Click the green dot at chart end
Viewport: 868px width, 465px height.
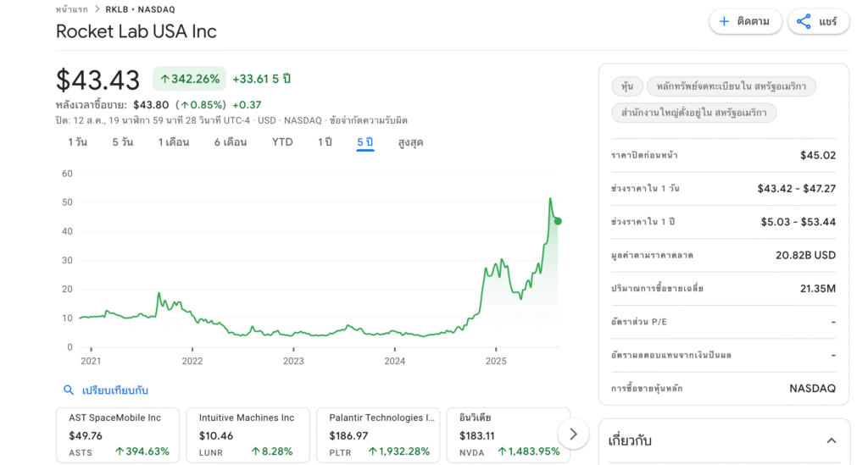tap(558, 221)
